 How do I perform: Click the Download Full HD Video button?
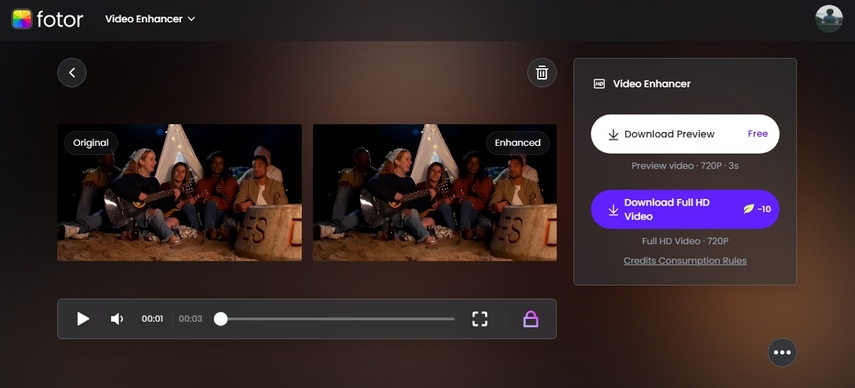pyautogui.click(x=685, y=209)
